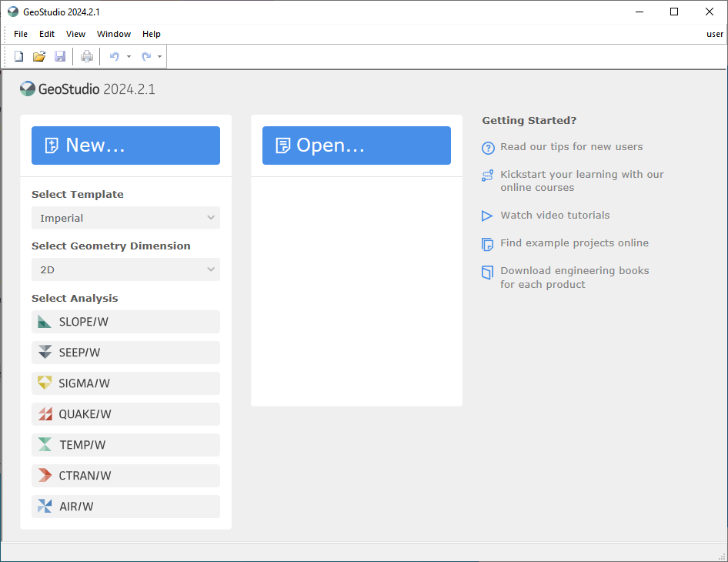Click the engineering books icon
This screenshot has height=562, width=728.
click(x=487, y=273)
